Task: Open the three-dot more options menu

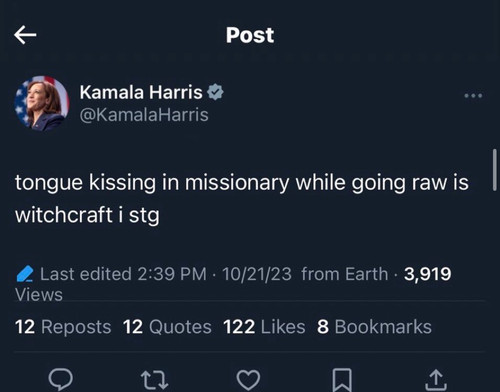Action: point(473,96)
